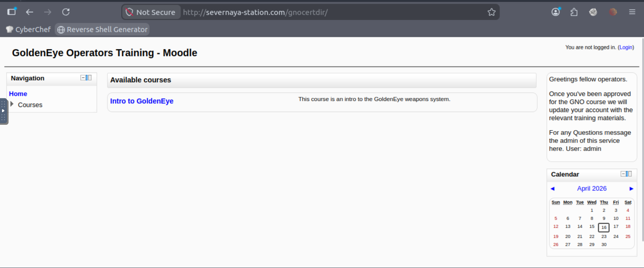Go to the next calendar month
The height and width of the screenshot is (268, 644).
click(x=631, y=189)
